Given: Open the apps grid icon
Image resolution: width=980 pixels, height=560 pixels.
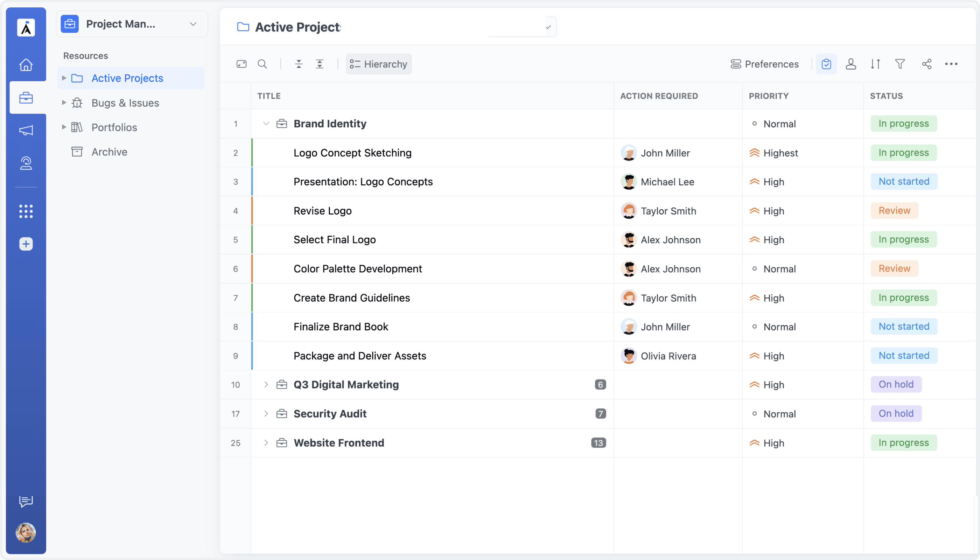Looking at the screenshot, I should [26, 211].
